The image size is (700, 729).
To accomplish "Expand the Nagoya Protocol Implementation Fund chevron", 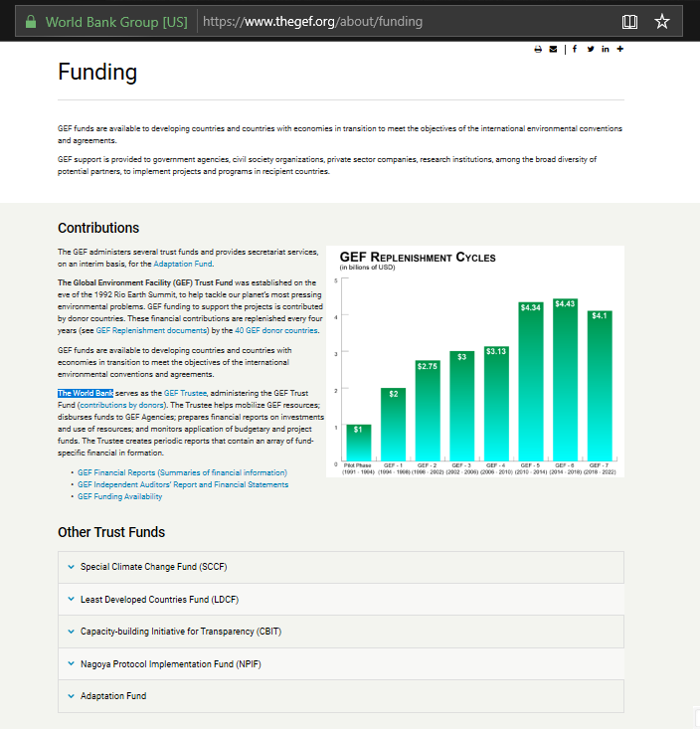I will [72, 663].
